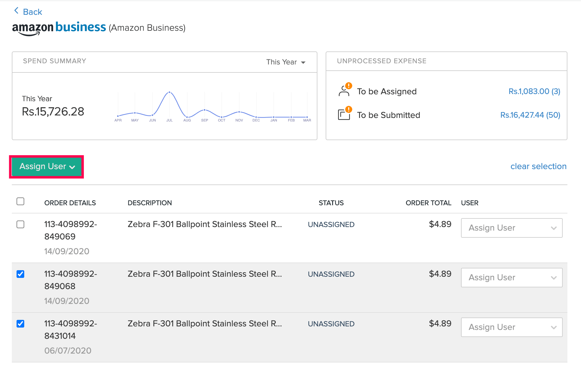Click the NOV data point on chart
The image size is (581, 392).
click(x=239, y=112)
